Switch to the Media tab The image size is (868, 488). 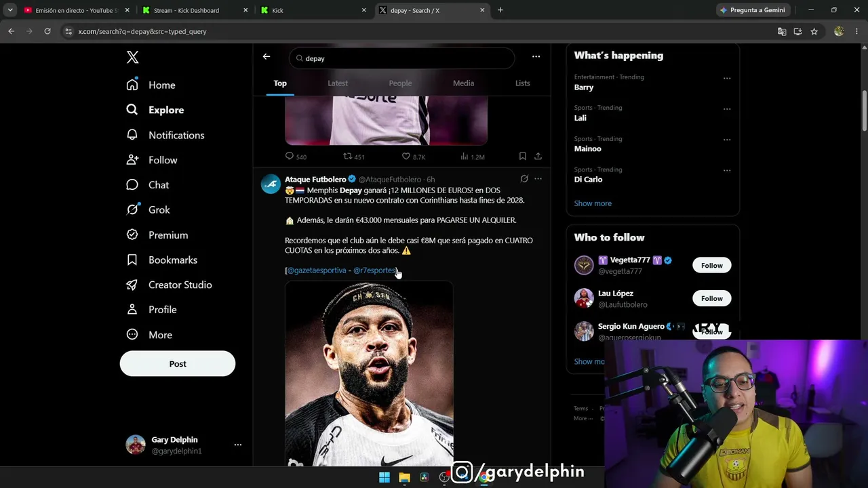463,83
